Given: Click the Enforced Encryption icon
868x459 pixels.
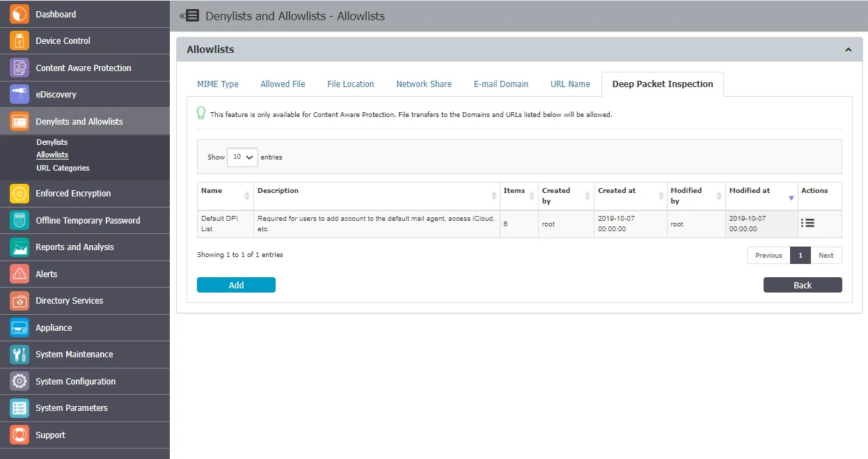Looking at the screenshot, I should (x=19, y=193).
